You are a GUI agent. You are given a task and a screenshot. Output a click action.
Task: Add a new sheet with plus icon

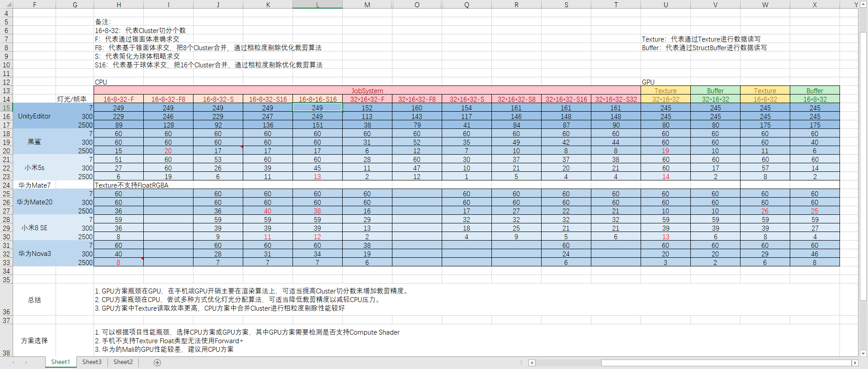[157, 362]
